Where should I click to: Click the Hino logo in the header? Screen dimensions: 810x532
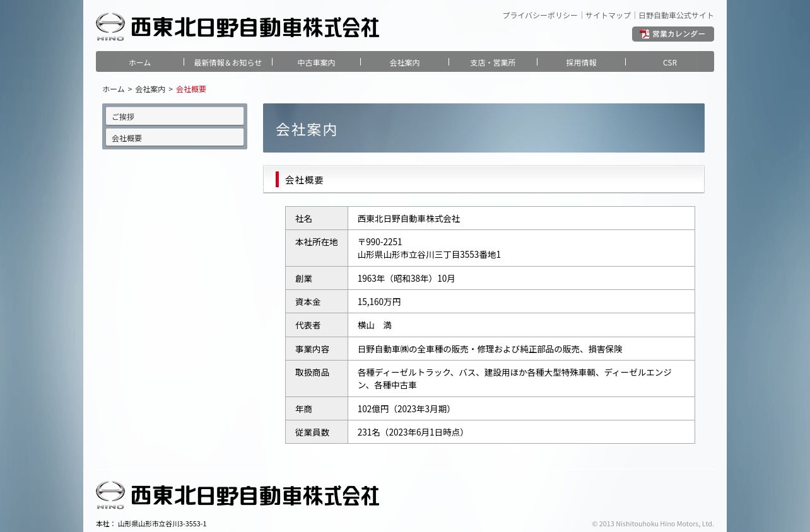[x=110, y=27]
